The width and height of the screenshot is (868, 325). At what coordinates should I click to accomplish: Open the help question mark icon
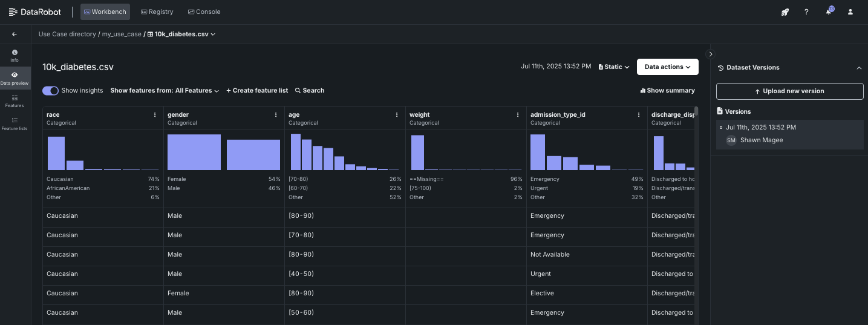pyautogui.click(x=806, y=12)
